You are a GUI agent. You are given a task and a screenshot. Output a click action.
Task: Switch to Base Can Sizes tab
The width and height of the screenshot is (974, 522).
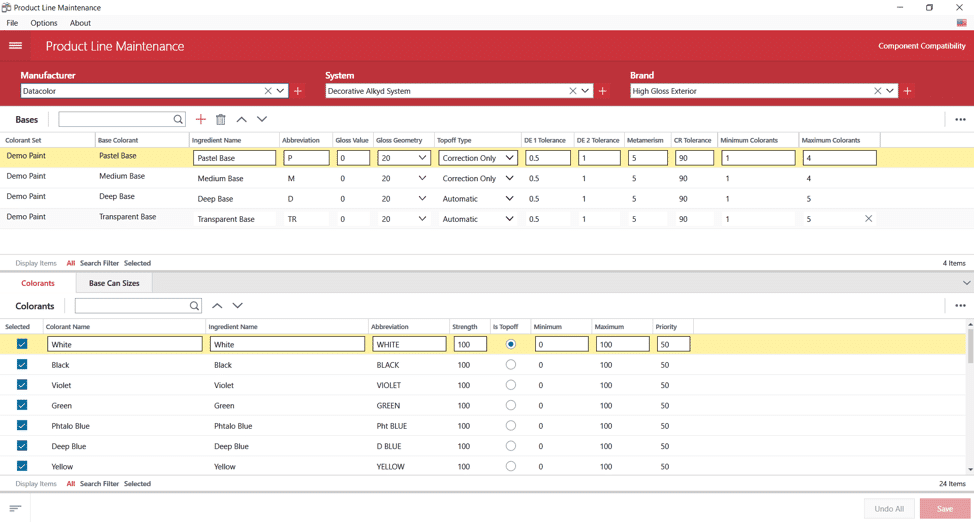tap(114, 283)
